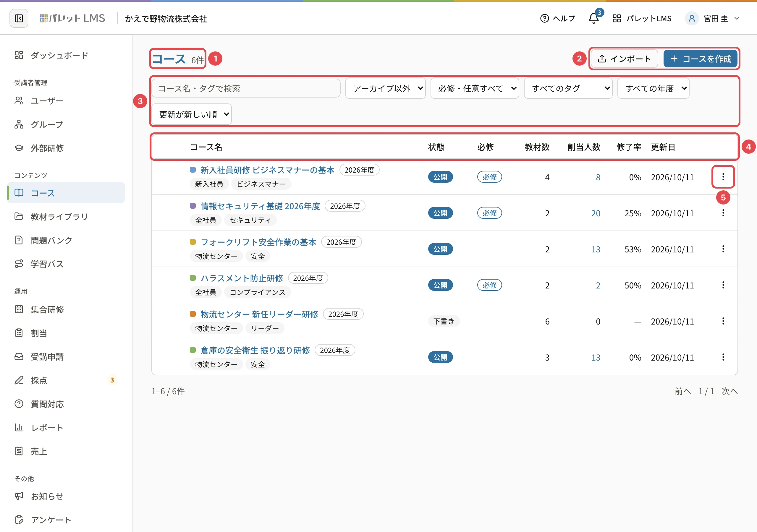
Task: Open ユーザー management page
Action: point(66,101)
